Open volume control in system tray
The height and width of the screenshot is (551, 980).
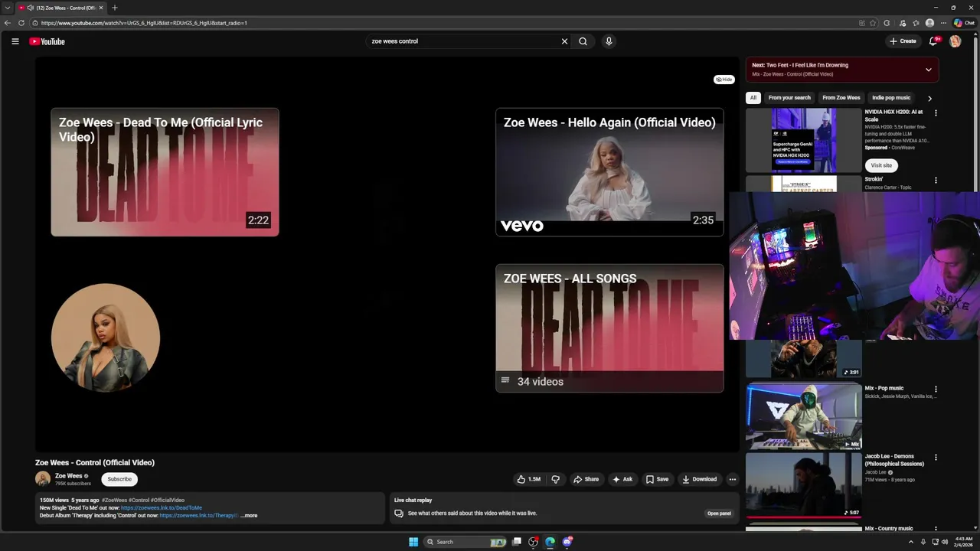click(x=944, y=542)
